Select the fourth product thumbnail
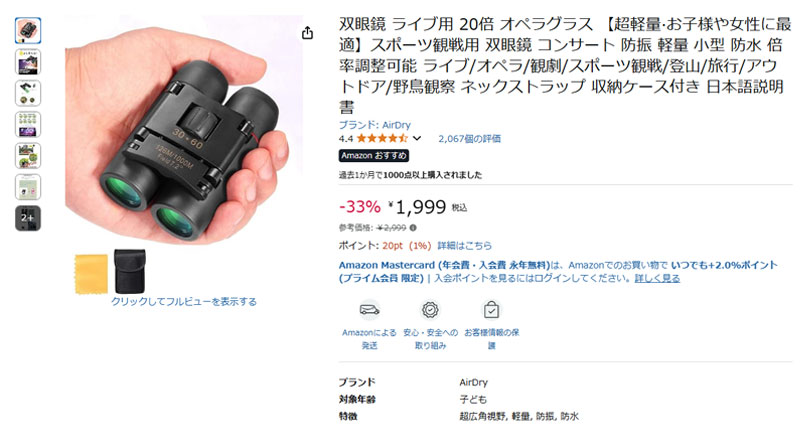 coord(28,124)
